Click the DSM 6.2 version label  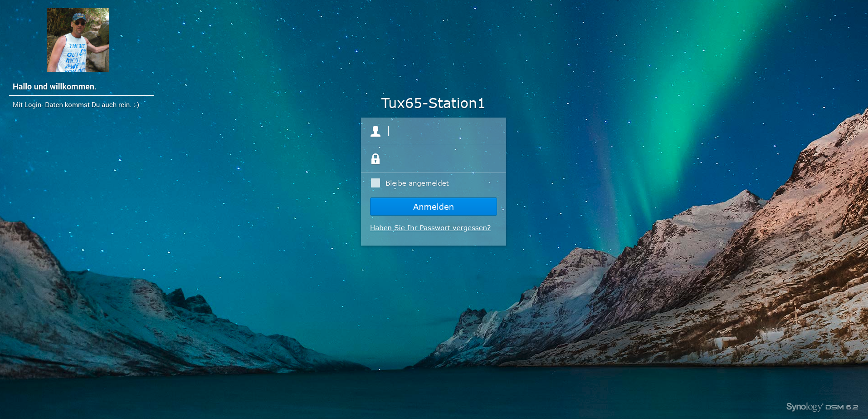click(842, 407)
